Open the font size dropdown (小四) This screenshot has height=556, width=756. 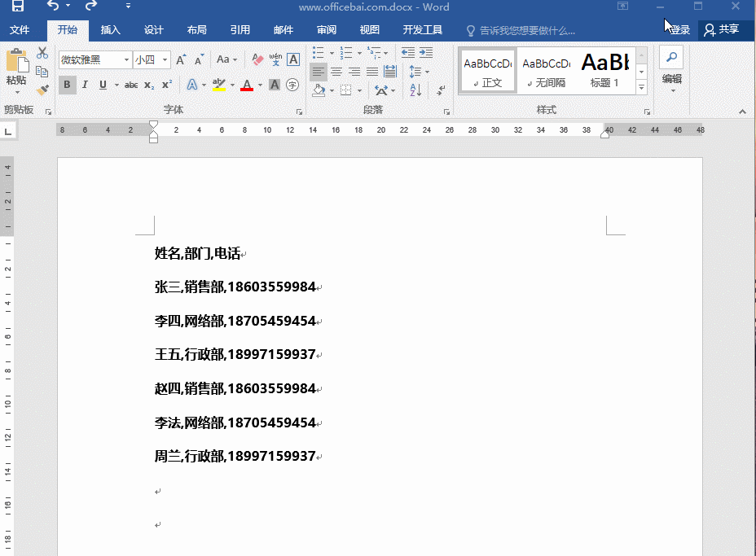tap(165, 59)
